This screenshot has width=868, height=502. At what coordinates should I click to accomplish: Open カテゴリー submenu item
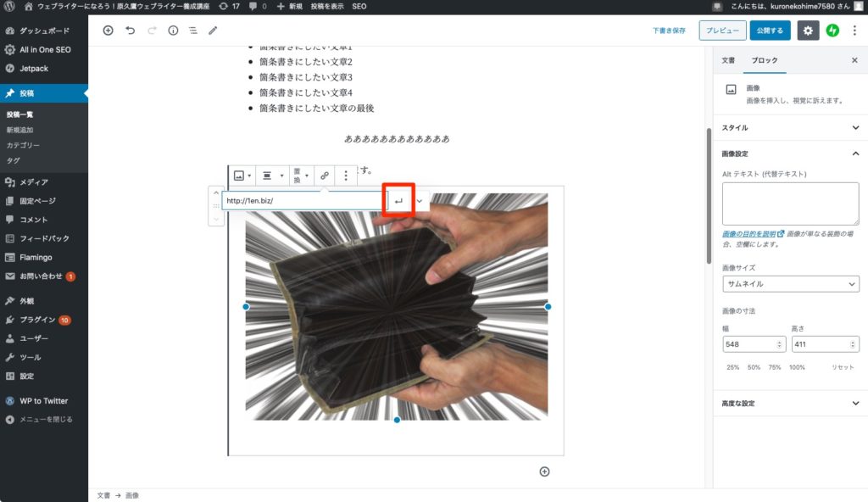(23, 145)
